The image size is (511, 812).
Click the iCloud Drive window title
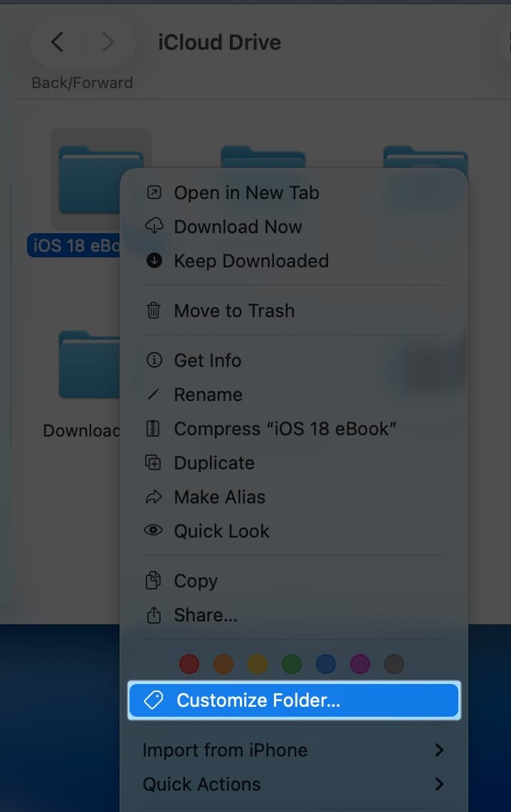(219, 43)
